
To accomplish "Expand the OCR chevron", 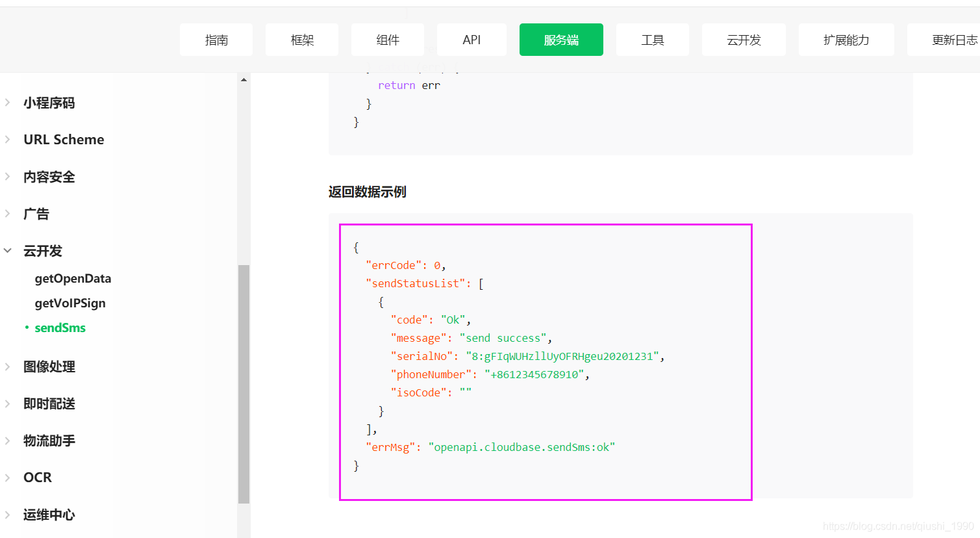I will click(8, 478).
